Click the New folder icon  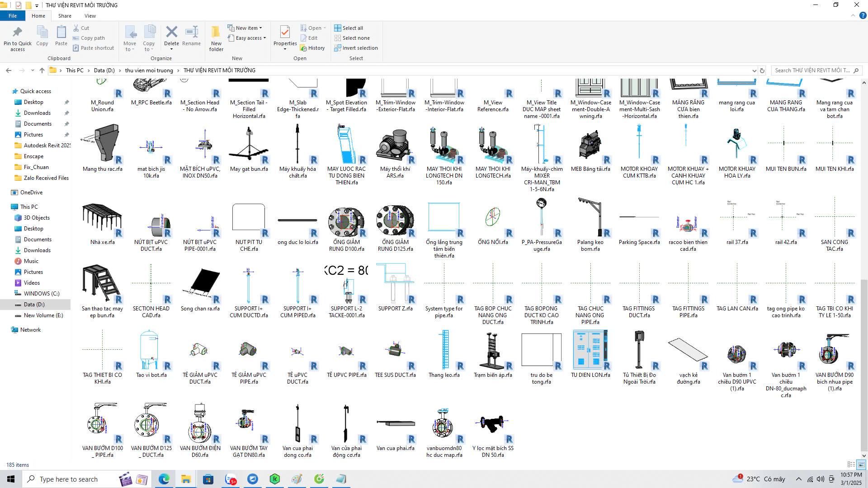[x=216, y=32]
